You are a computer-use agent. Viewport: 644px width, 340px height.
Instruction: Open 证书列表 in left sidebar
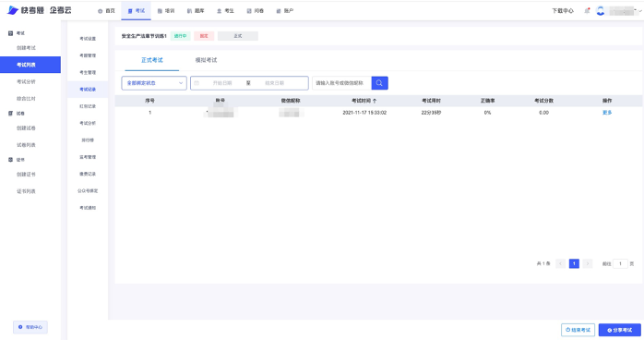click(x=26, y=191)
